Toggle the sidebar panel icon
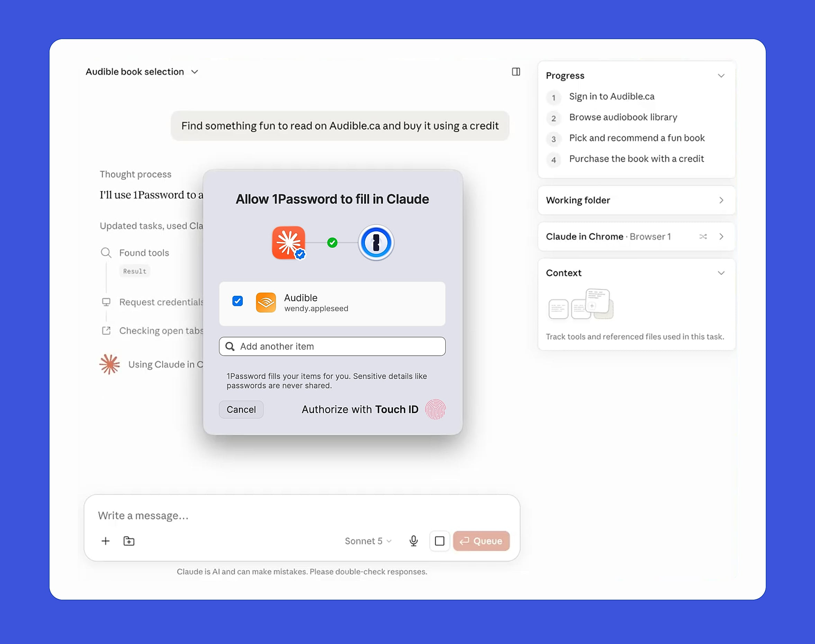The width and height of the screenshot is (815, 644). pos(516,72)
